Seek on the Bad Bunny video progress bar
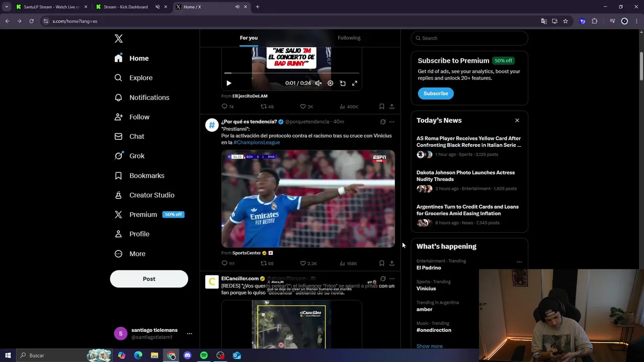Viewport: 644px width, 362px height. 292,73
